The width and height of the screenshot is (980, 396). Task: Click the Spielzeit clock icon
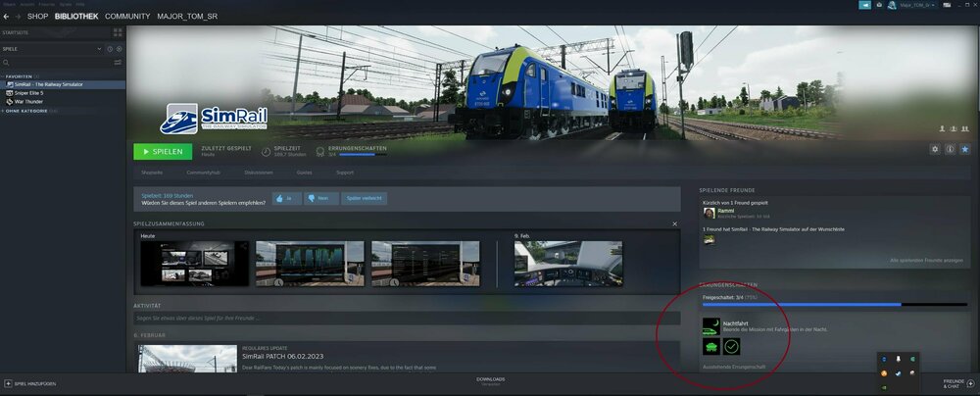pos(267,151)
